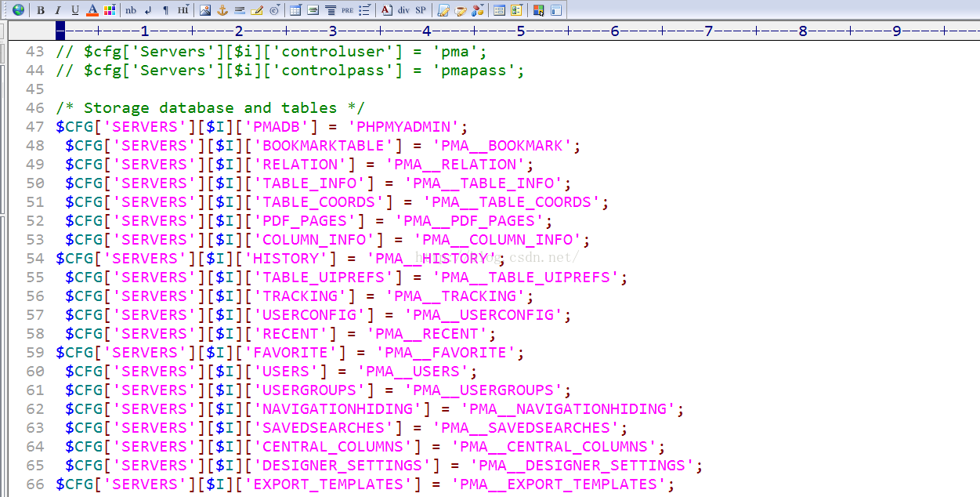Click 'PMA__PDF_PAGES' value on line 52
980x497 pixels.
pos(469,221)
